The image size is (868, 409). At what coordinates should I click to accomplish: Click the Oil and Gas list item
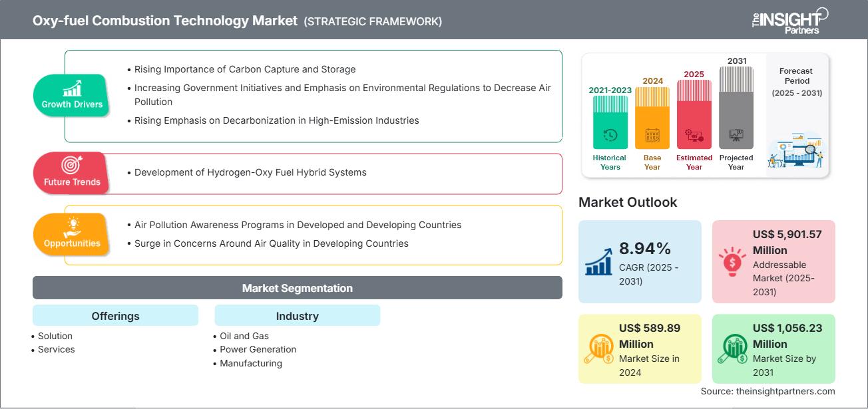tap(244, 336)
